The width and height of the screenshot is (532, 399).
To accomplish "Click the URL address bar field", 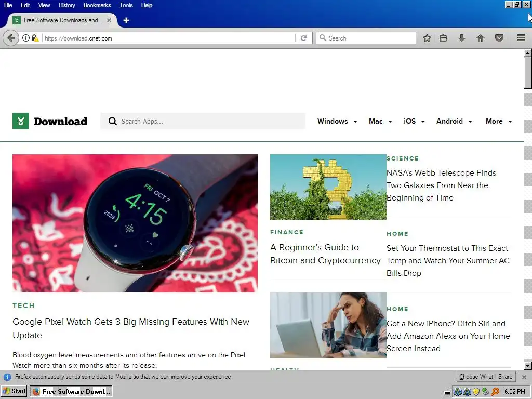I will [x=168, y=38].
